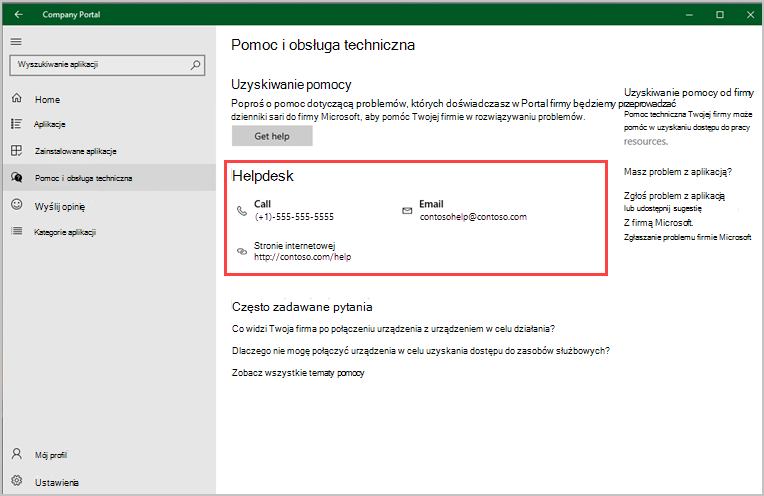Go to Home in sidebar

coord(109,99)
